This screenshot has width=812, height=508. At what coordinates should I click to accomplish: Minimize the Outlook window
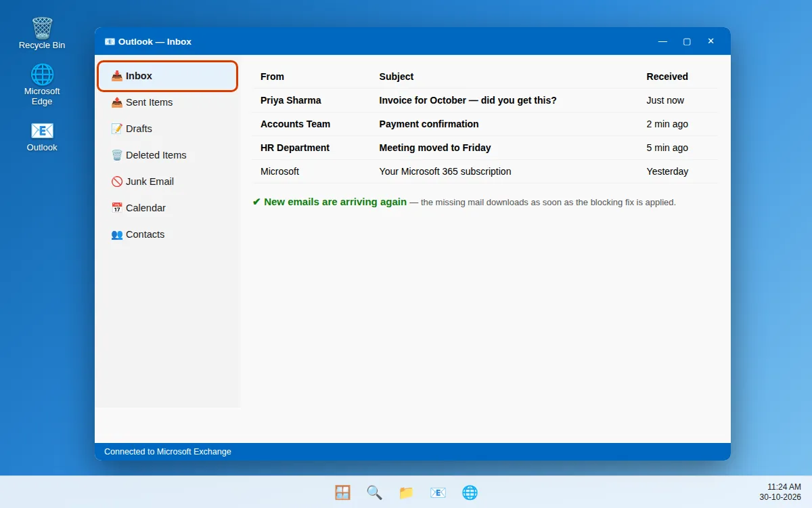point(663,41)
